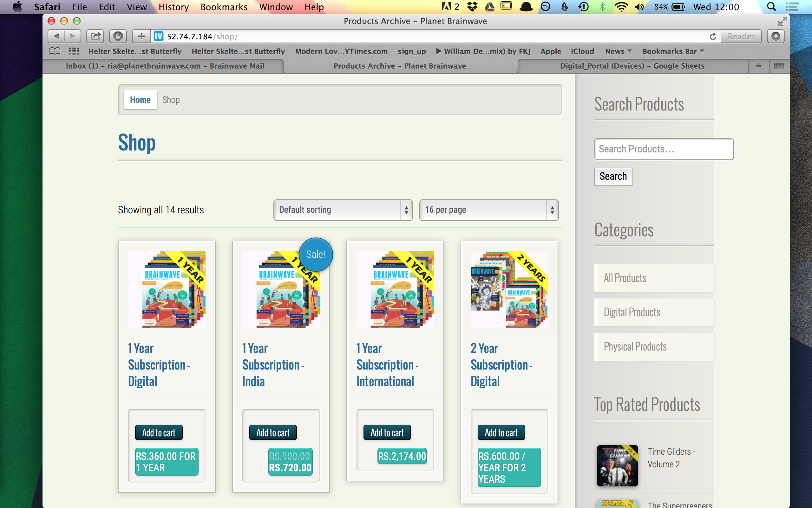The width and height of the screenshot is (812, 508).
Task: Open Notification Center list icon
Action: (x=792, y=7)
